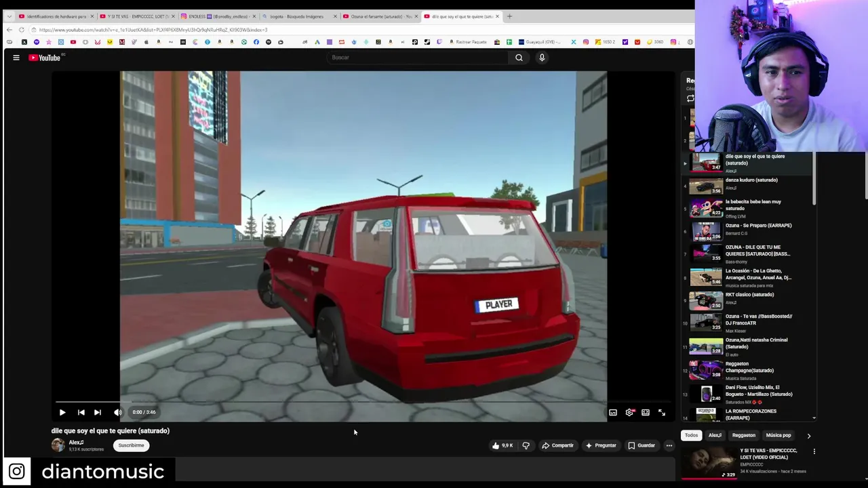Select the Todos filter chip
This screenshot has height=488, width=868.
point(691,435)
